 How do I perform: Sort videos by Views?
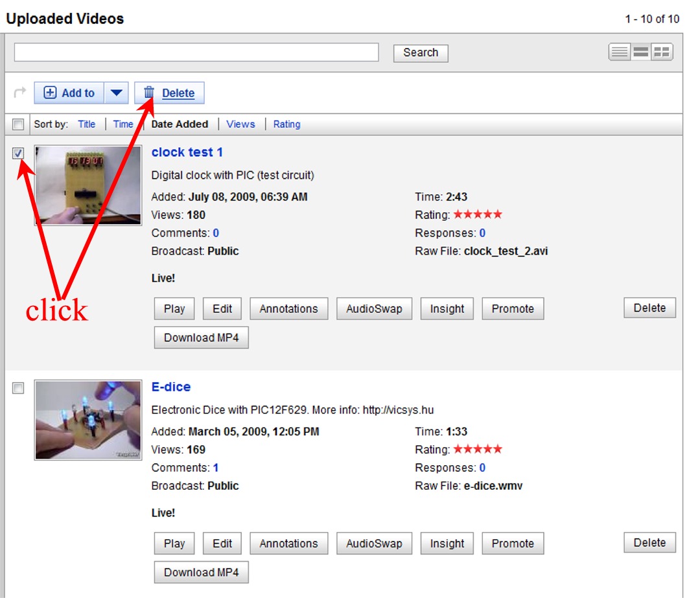click(x=240, y=124)
